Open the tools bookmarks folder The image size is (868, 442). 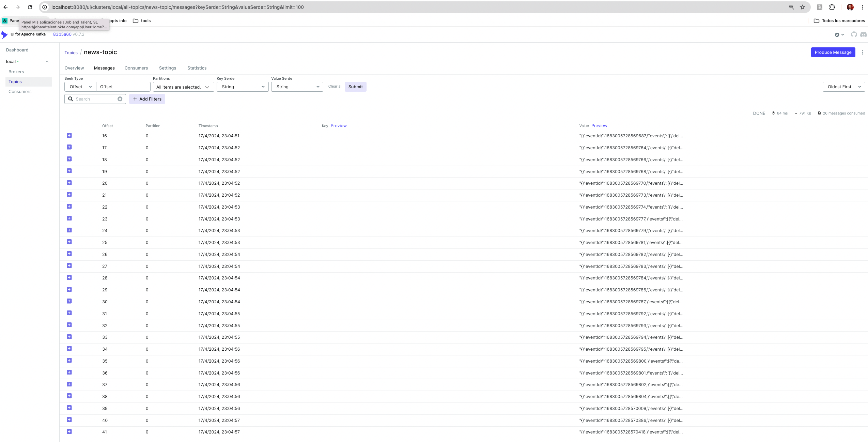pos(142,21)
